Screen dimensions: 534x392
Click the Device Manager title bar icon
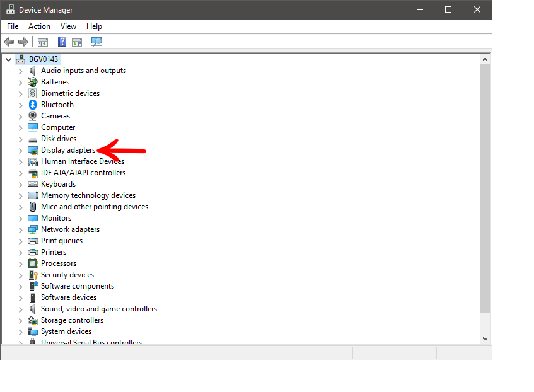11,9
